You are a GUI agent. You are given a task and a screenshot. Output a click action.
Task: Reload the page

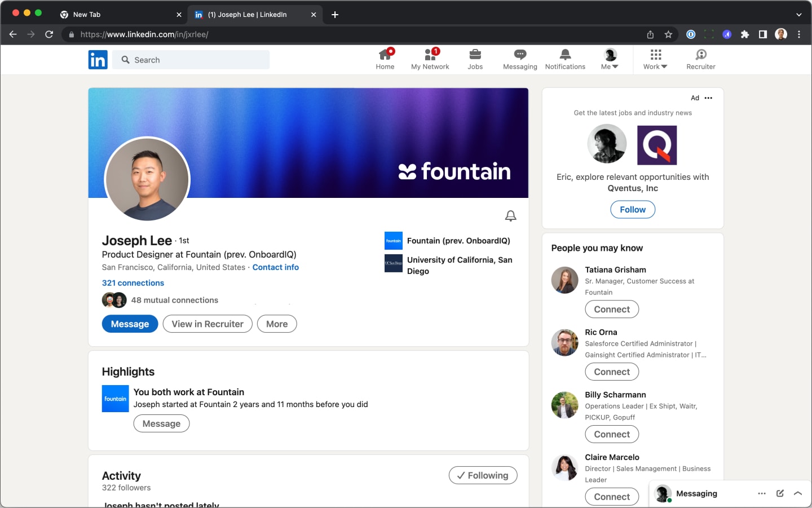point(49,34)
